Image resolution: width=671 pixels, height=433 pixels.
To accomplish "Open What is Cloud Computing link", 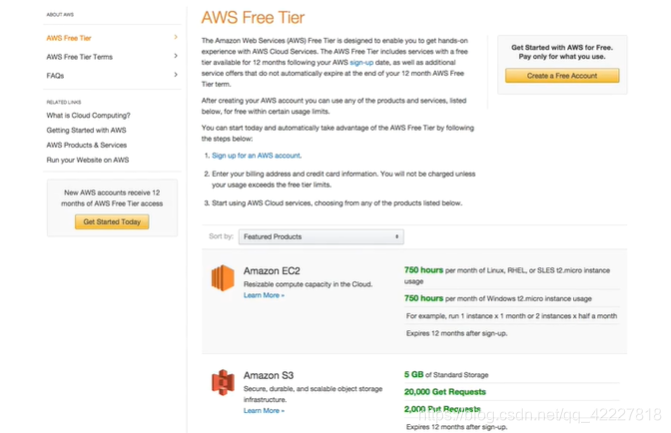I will (88, 116).
